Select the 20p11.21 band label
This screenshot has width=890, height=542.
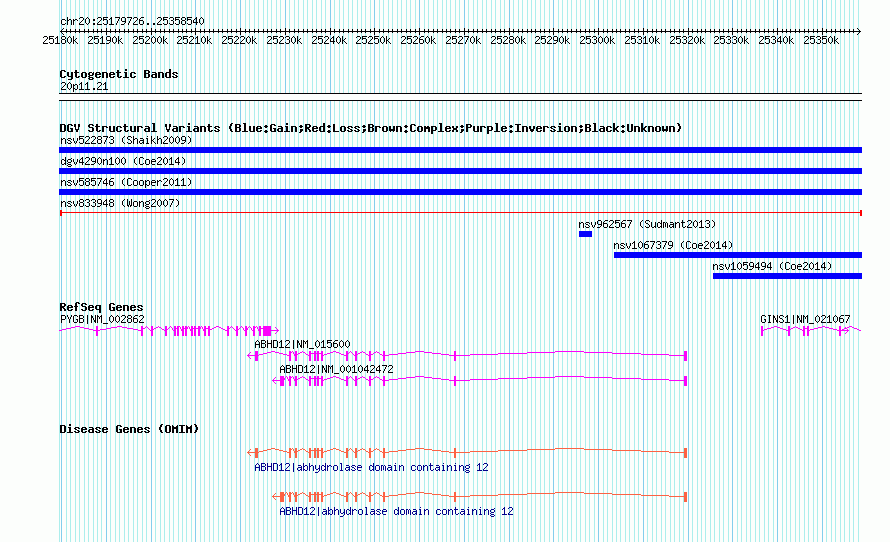tap(84, 86)
